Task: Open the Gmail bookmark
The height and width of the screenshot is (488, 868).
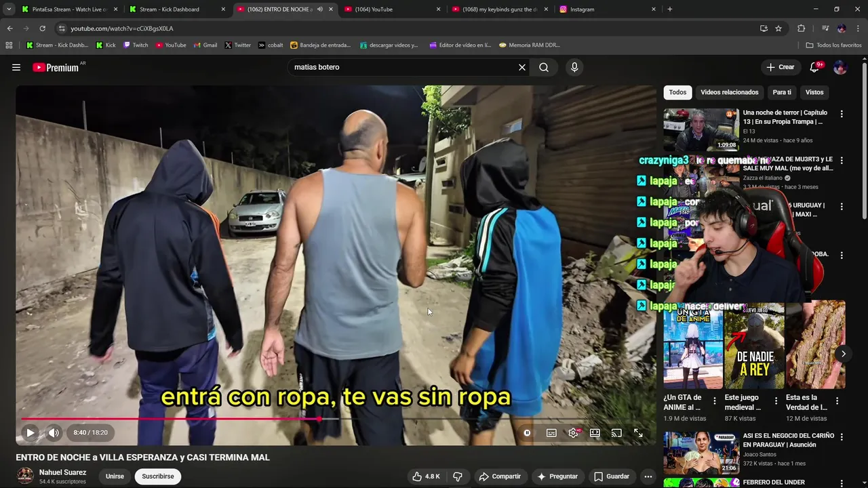Action: pos(205,45)
